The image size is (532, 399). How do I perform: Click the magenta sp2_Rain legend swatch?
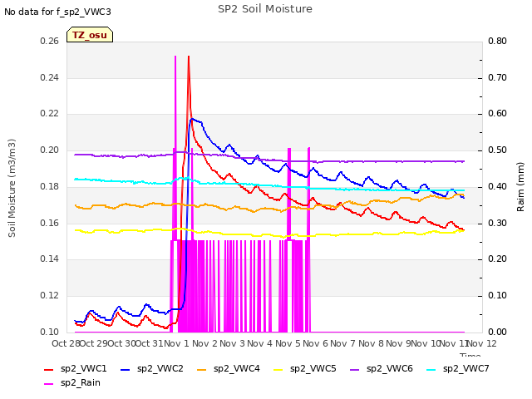49,384
